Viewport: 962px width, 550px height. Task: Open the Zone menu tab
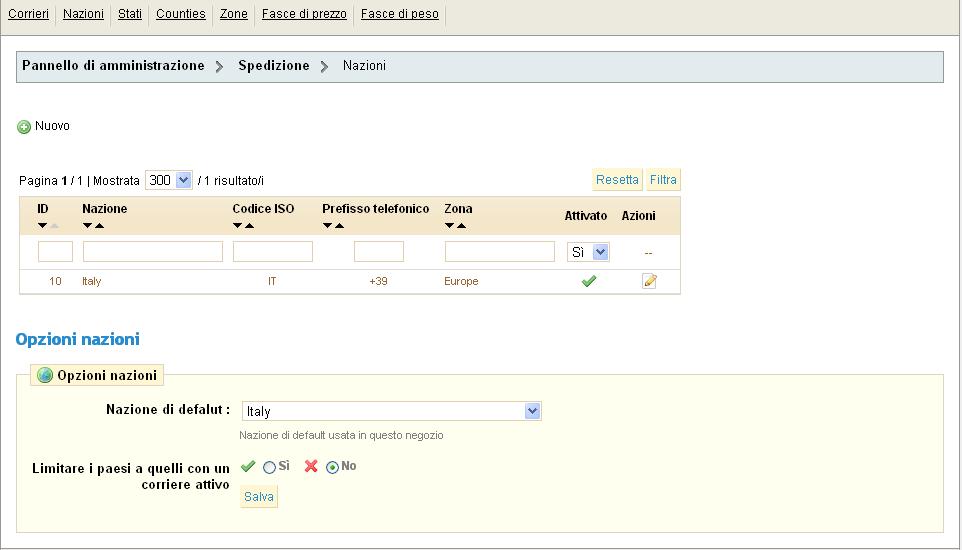point(234,14)
